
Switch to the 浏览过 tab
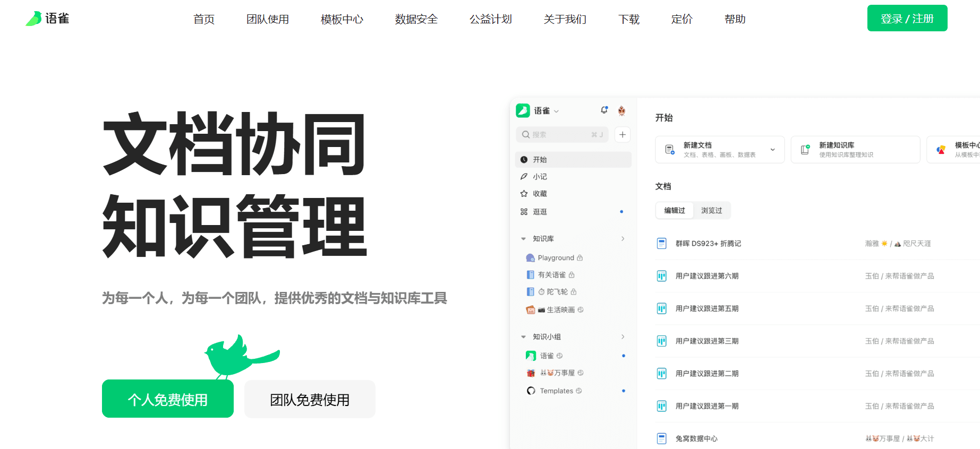coord(712,211)
